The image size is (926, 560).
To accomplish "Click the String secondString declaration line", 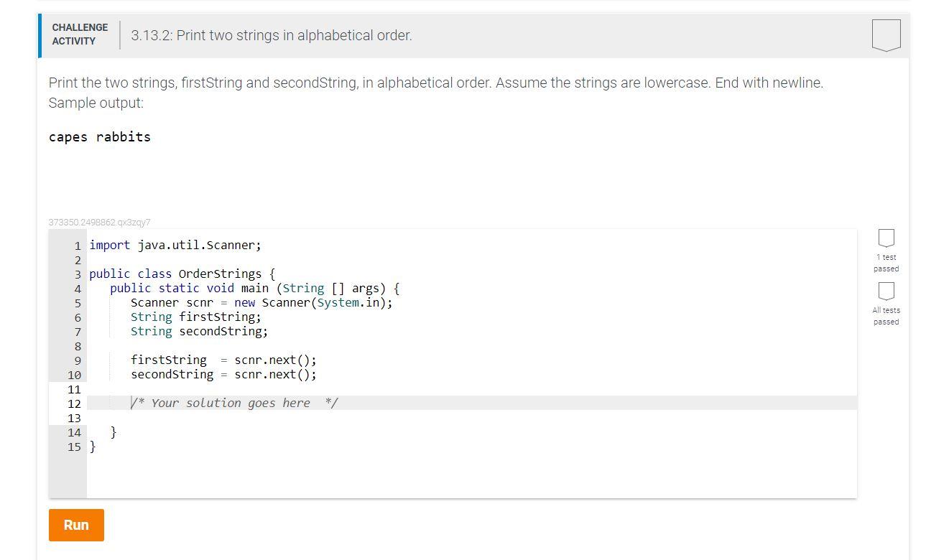I will (199, 331).
